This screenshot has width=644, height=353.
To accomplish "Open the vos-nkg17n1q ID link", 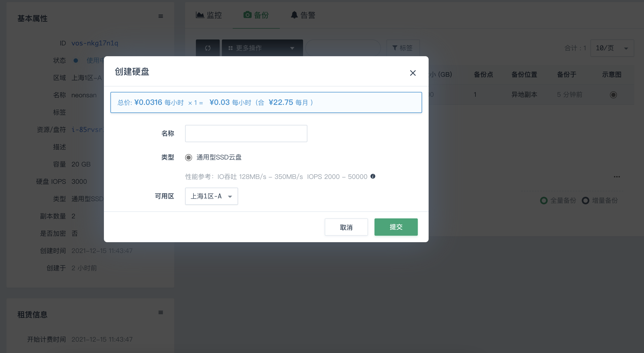I will pyautogui.click(x=95, y=43).
